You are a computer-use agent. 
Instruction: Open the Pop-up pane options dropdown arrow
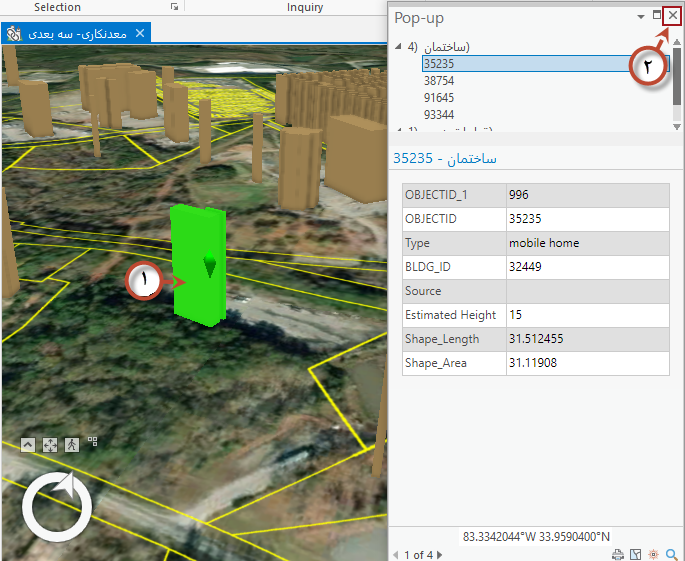click(640, 17)
